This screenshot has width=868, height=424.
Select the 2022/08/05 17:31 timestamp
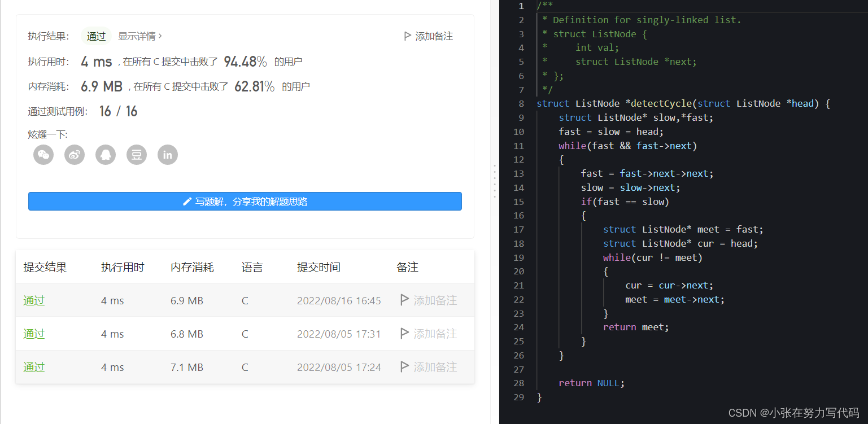[339, 334]
